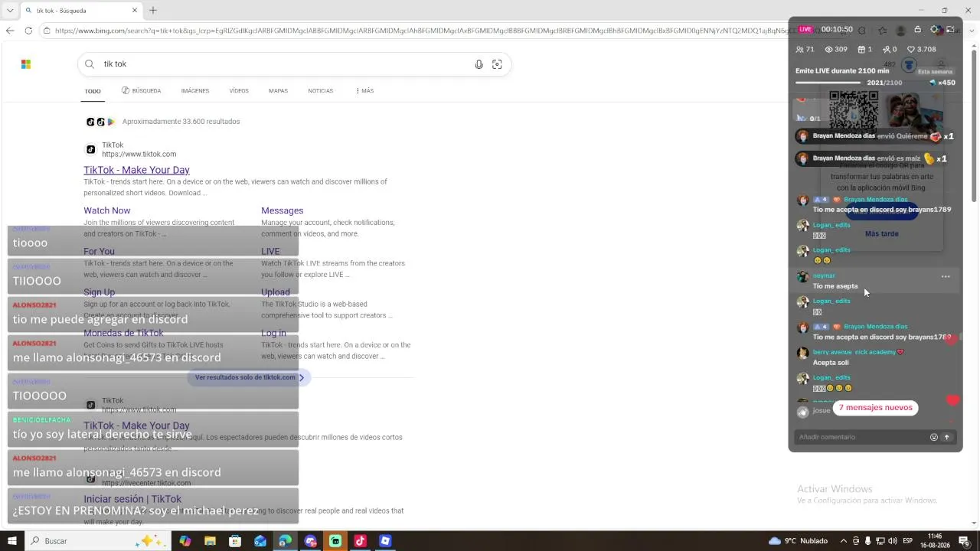Open the network icon in system tray
Viewport: 980px width, 551px height.
coord(881,541)
